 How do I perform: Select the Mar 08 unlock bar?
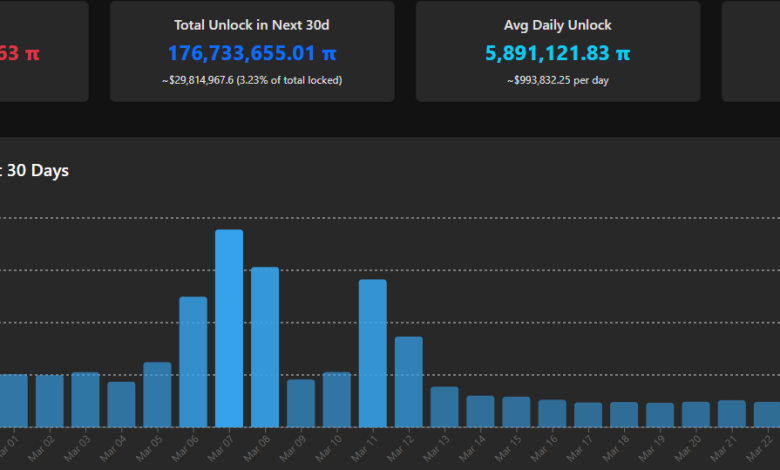(265, 348)
